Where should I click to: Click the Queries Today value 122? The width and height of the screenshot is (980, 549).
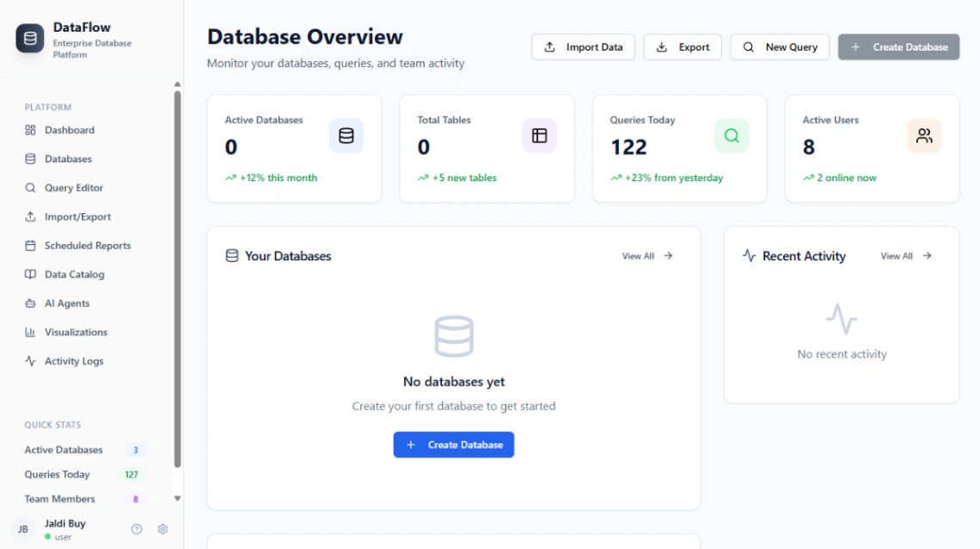pyautogui.click(x=628, y=147)
